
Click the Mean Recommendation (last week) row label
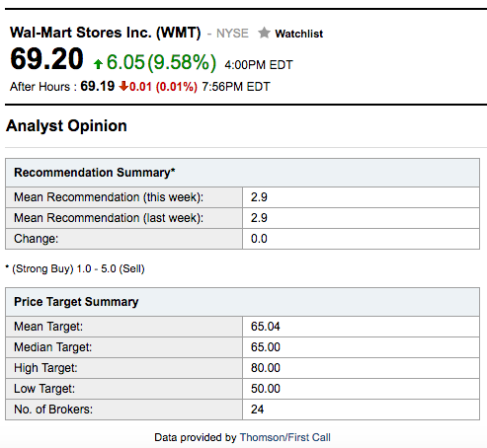[109, 218]
